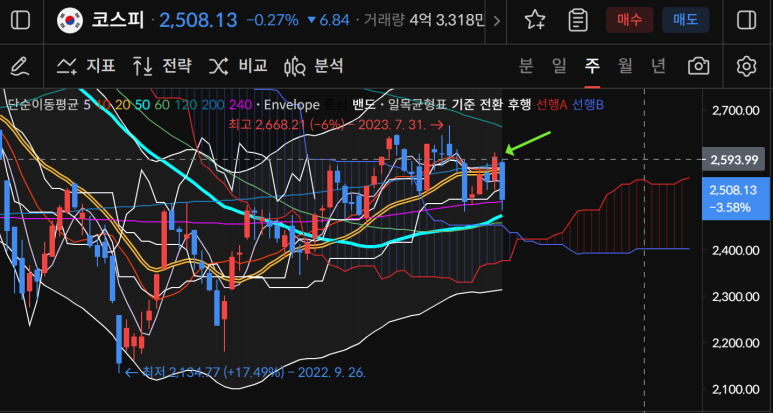Image resolution: width=773 pixels, height=413 pixels.
Task: Open the 분석 analysis menu
Action: point(314,66)
